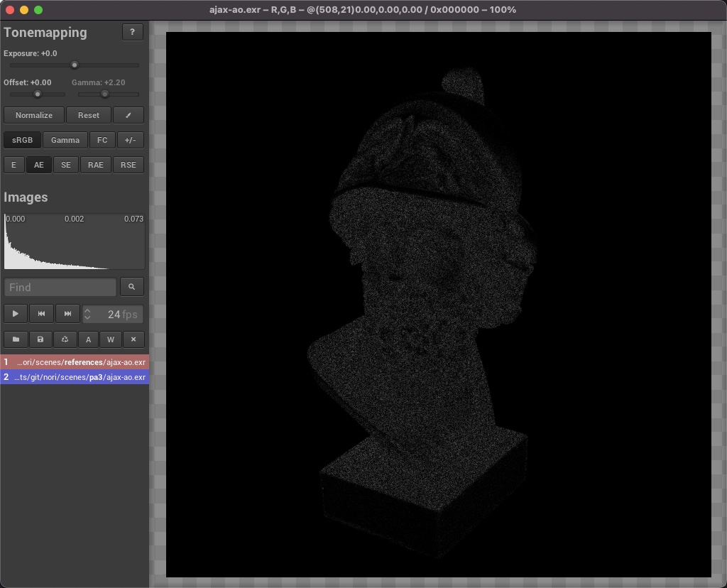This screenshot has width=727, height=588.
Task: Click the magnifier button beside Find
Action: (x=131, y=287)
